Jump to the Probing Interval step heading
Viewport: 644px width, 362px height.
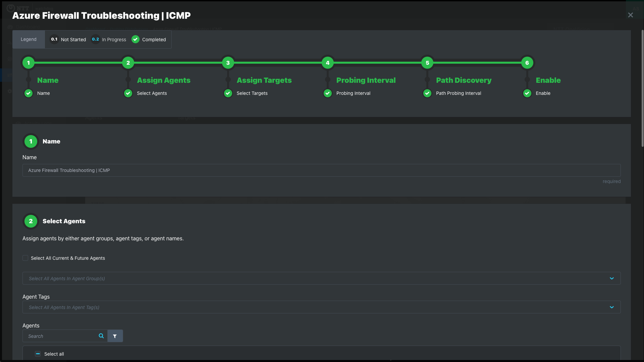pyautogui.click(x=366, y=80)
